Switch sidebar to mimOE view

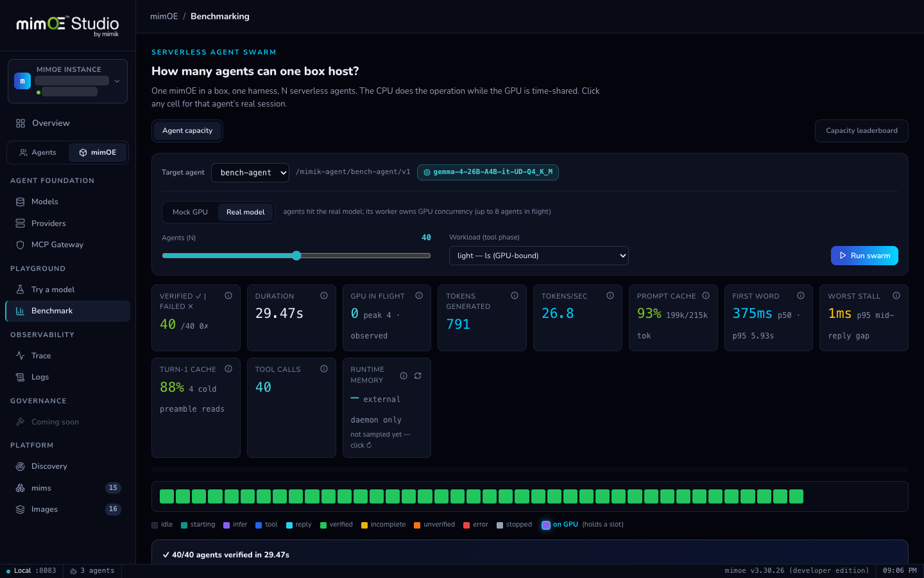[98, 153]
